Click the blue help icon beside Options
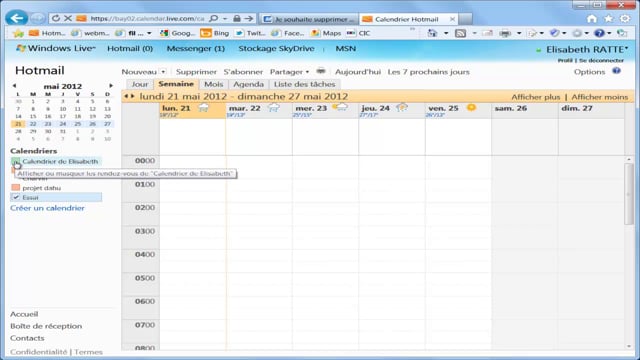 coord(616,71)
